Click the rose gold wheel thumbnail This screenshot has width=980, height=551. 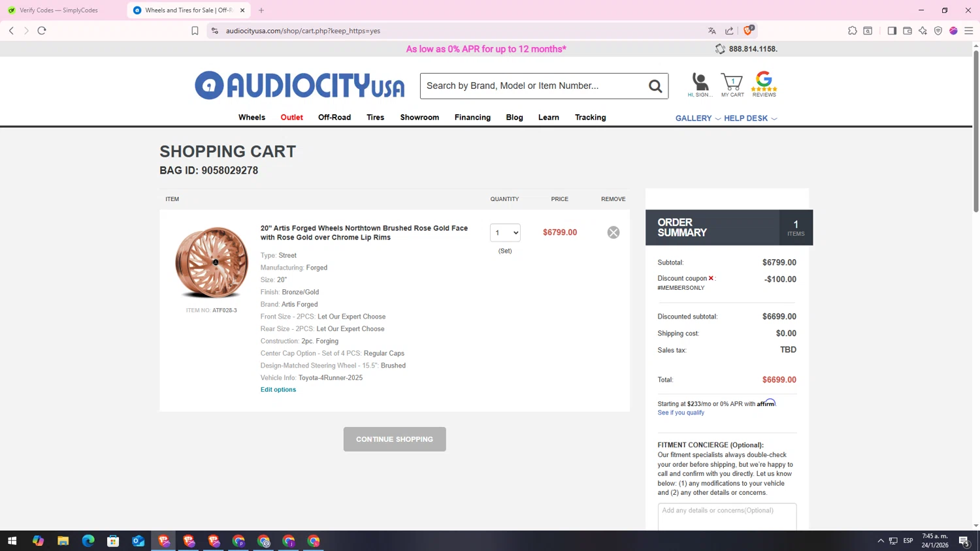coord(212,262)
